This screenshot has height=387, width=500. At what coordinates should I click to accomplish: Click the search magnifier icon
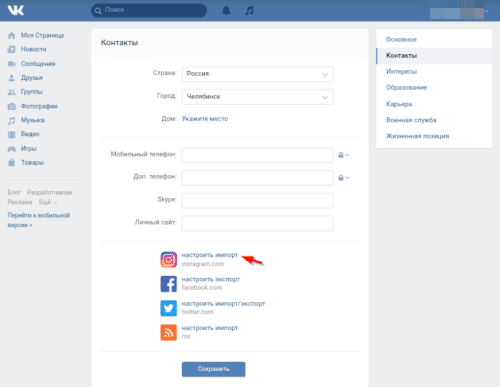point(98,11)
